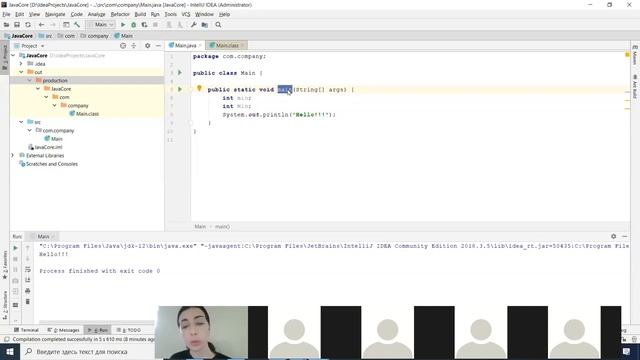The image size is (640, 360).
Task: Hide the Project panel with minus icon
Action: tap(158, 46)
